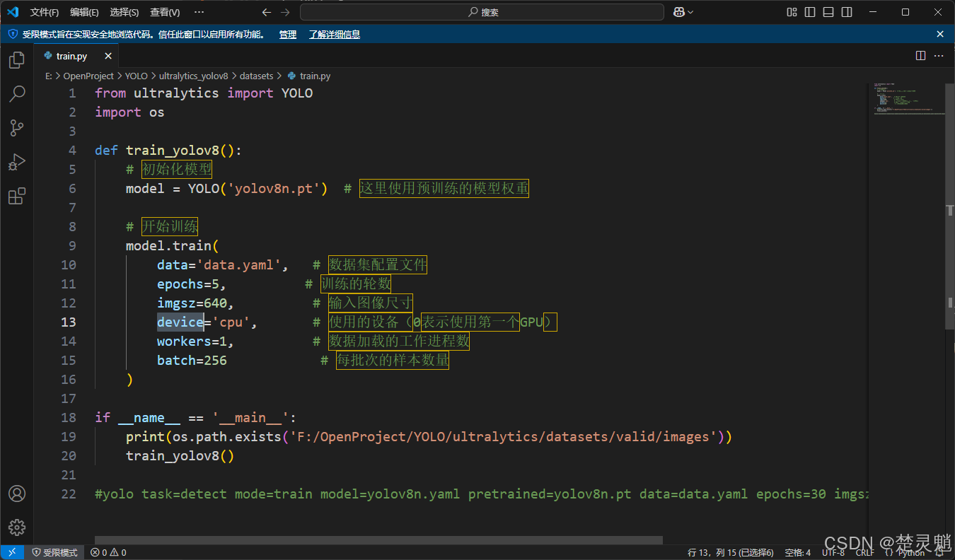
Task: Expand the E: breadcrumb
Action: 48,76
